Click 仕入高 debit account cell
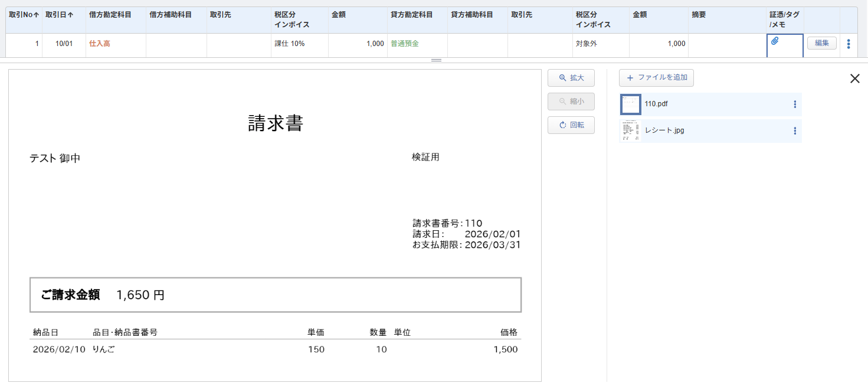Image resolution: width=868 pixels, height=386 pixels. tap(100, 44)
